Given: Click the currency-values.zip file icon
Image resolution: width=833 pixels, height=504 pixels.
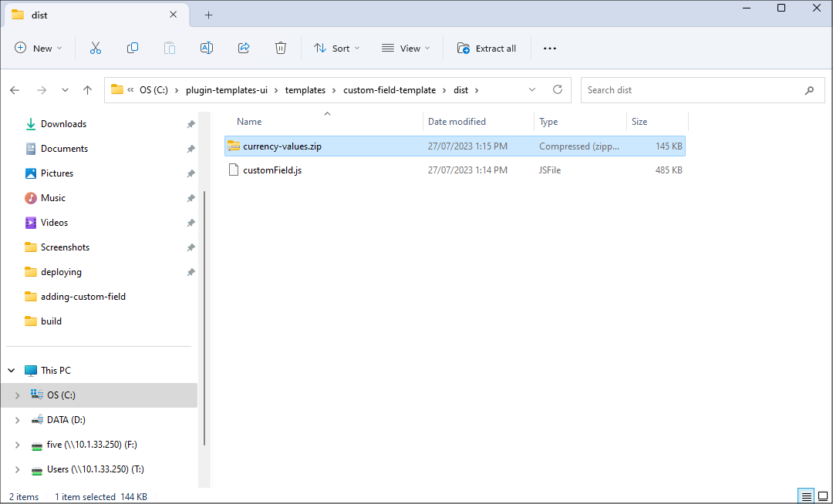Looking at the screenshot, I should (234, 146).
